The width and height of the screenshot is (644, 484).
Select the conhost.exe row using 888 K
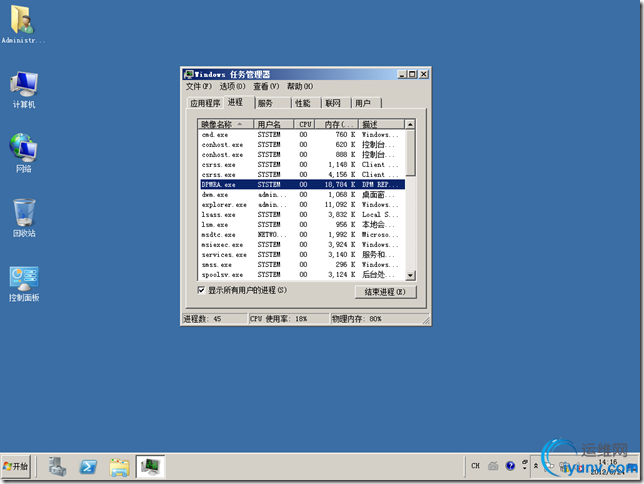302,154
